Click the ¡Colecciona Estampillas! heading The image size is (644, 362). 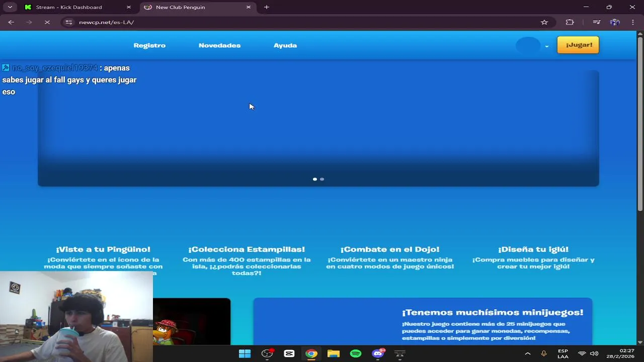click(x=247, y=249)
